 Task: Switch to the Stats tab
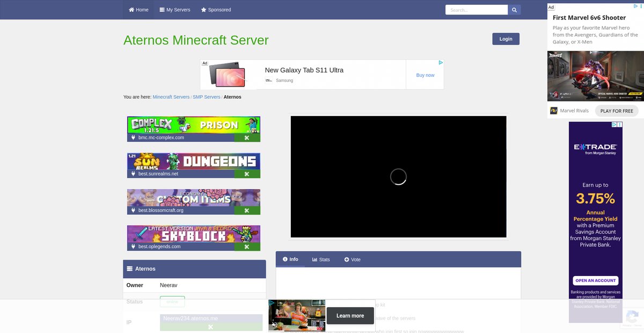click(321, 259)
